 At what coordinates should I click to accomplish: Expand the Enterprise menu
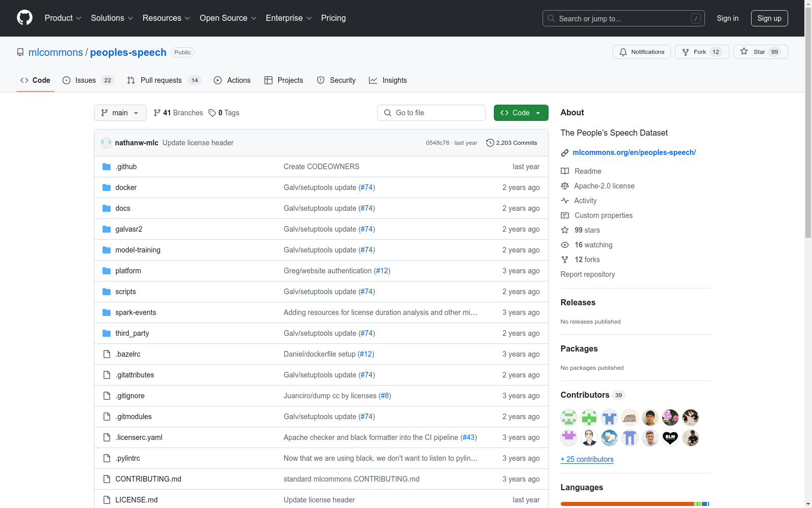click(x=289, y=18)
